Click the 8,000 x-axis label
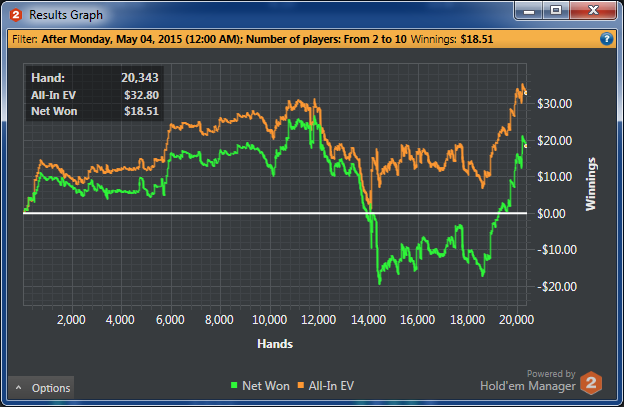 [x=219, y=320]
